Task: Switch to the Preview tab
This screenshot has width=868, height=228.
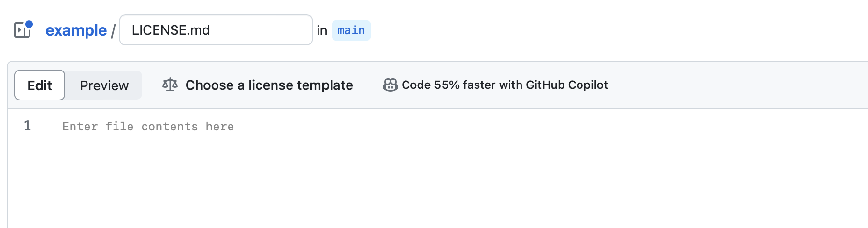Action: 104,85
